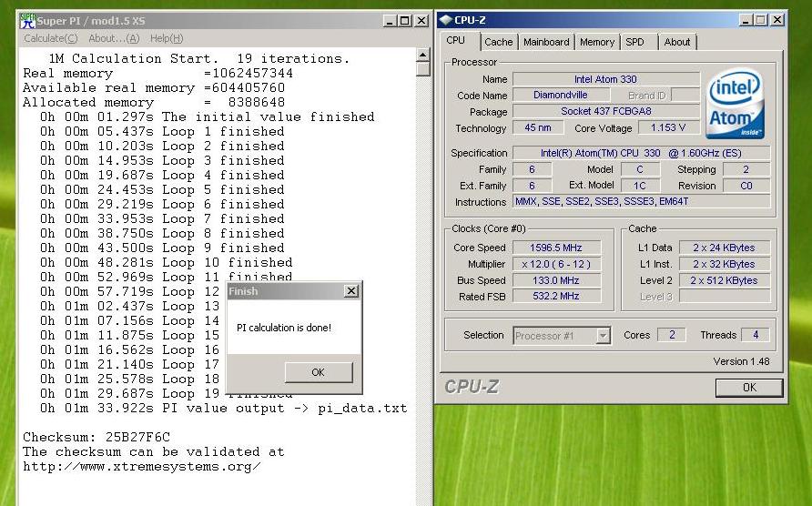Click the 1M Calculation Start line
This screenshot has width=812, height=506.
199,58
